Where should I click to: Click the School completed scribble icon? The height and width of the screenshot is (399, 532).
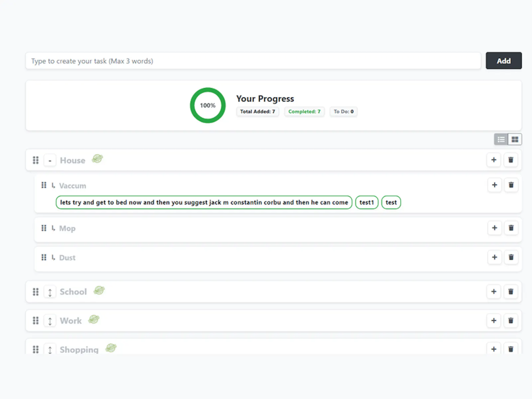pyautogui.click(x=99, y=291)
